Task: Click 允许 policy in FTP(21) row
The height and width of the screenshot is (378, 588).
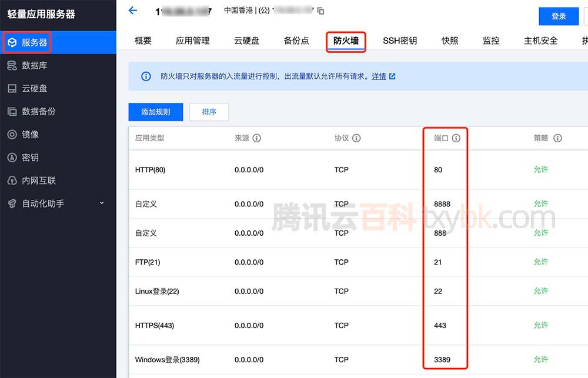Action: click(541, 262)
